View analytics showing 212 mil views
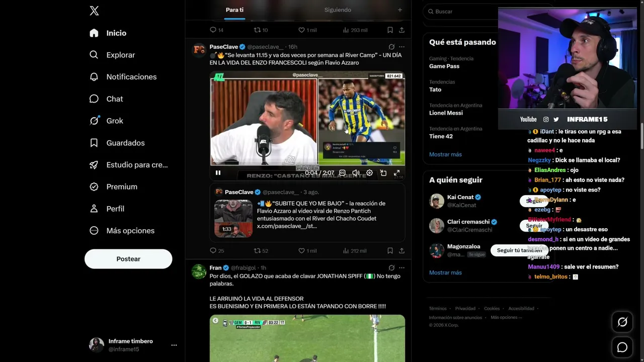Screen dimensions: 644x362 pos(355,250)
